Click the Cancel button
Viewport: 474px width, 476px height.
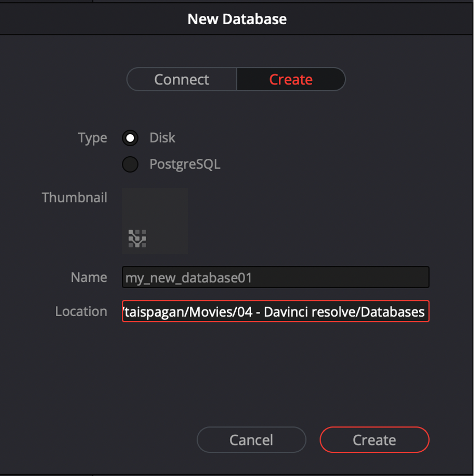coord(251,440)
